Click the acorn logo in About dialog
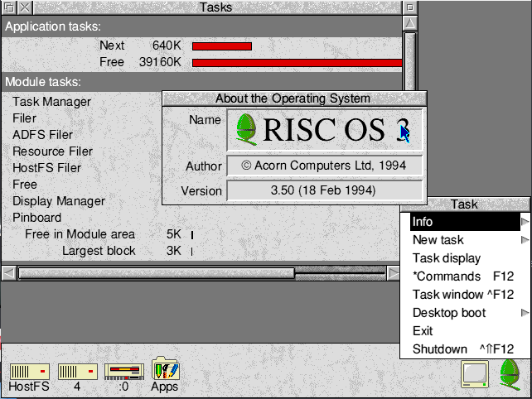 pos(246,130)
